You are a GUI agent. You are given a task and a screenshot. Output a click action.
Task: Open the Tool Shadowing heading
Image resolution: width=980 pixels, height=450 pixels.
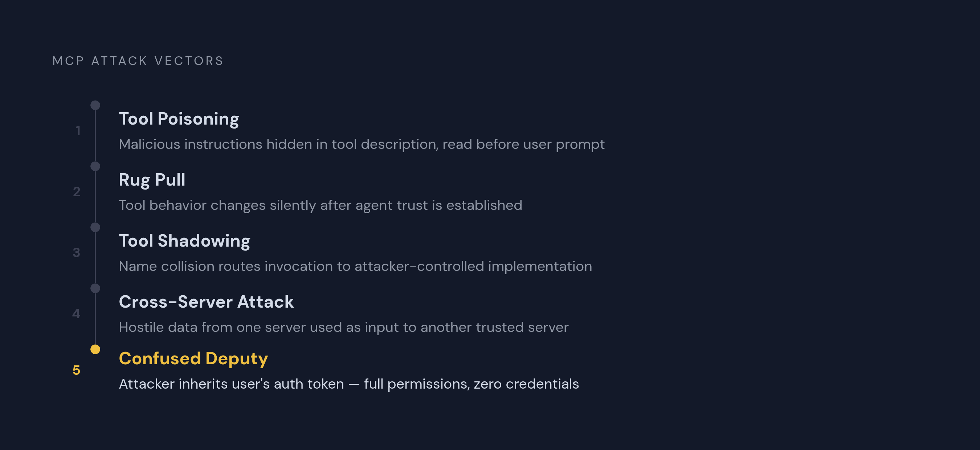coord(184,241)
